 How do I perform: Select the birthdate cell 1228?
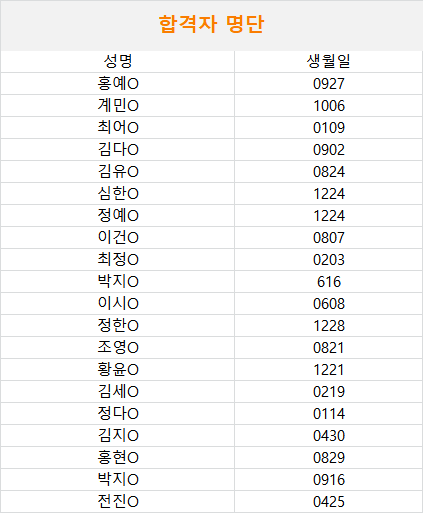click(329, 325)
